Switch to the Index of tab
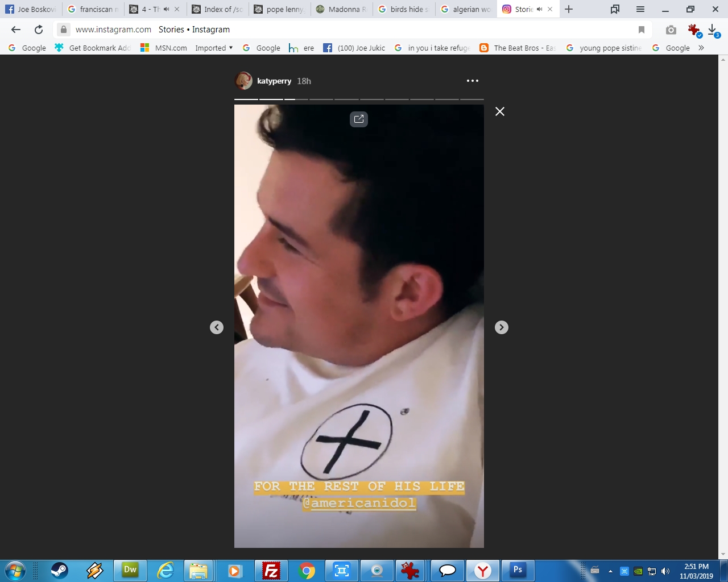The image size is (728, 582). click(x=219, y=9)
